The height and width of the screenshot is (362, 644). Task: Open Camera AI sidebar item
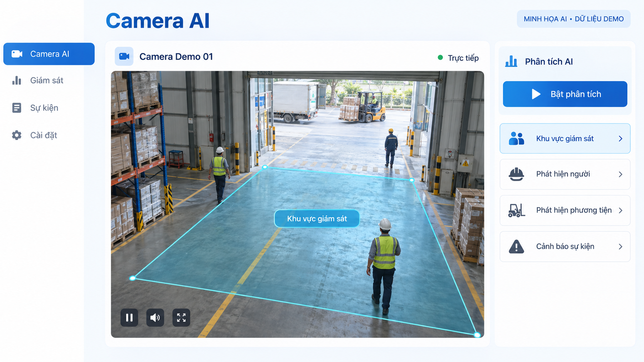pos(49,54)
